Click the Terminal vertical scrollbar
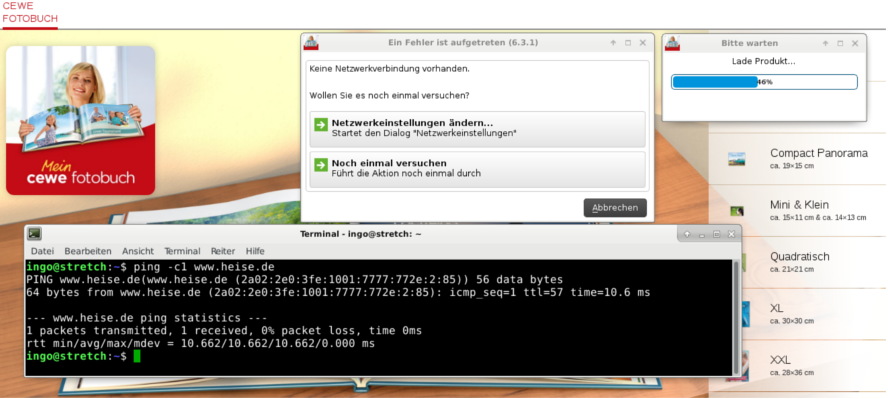Viewport: 888px width, 399px height. 737,317
